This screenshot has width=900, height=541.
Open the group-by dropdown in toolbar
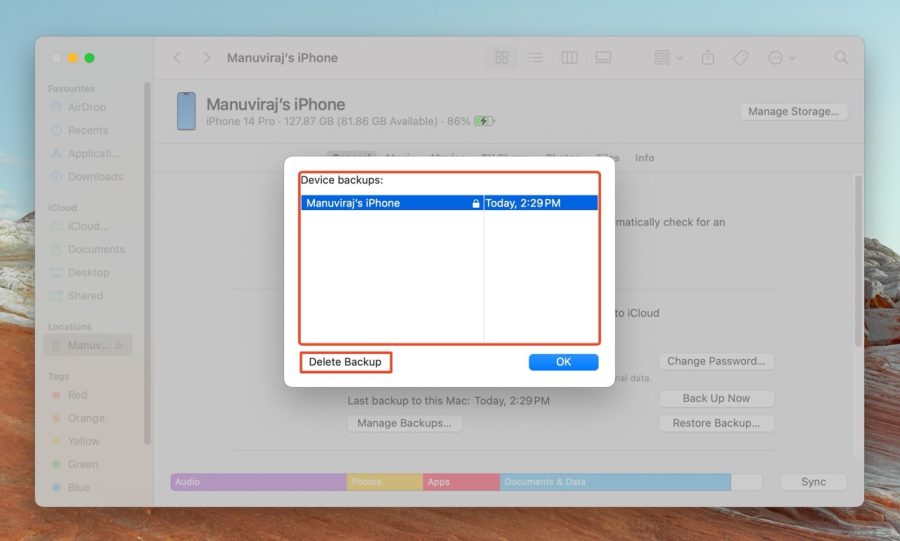(668, 57)
